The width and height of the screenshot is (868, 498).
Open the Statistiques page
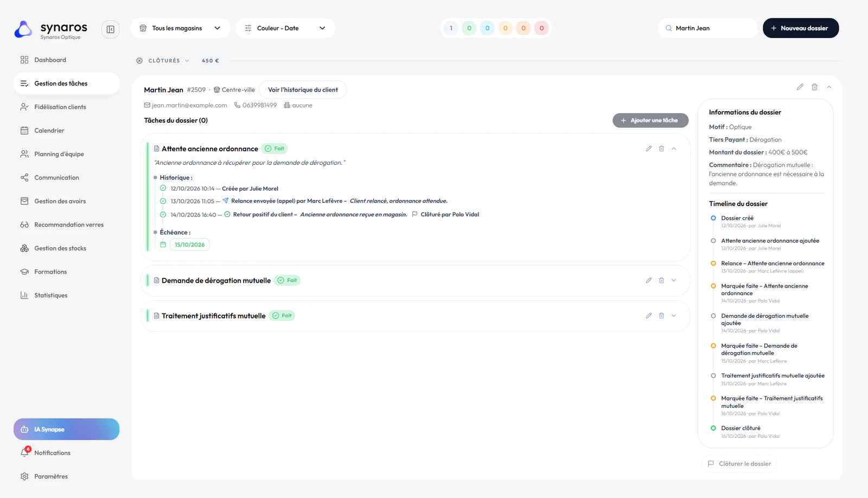[x=66, y=295]
